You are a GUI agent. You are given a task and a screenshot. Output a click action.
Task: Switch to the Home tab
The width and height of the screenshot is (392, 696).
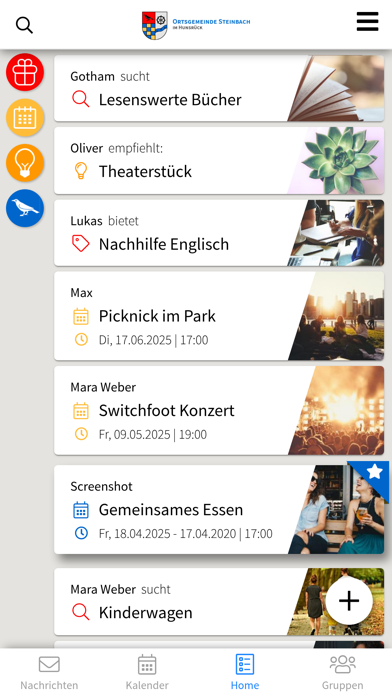click(245, 673)
